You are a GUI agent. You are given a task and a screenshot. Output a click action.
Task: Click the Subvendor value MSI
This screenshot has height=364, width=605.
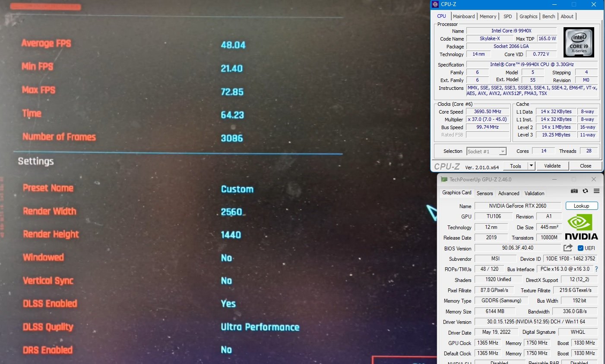click(495, 258)
